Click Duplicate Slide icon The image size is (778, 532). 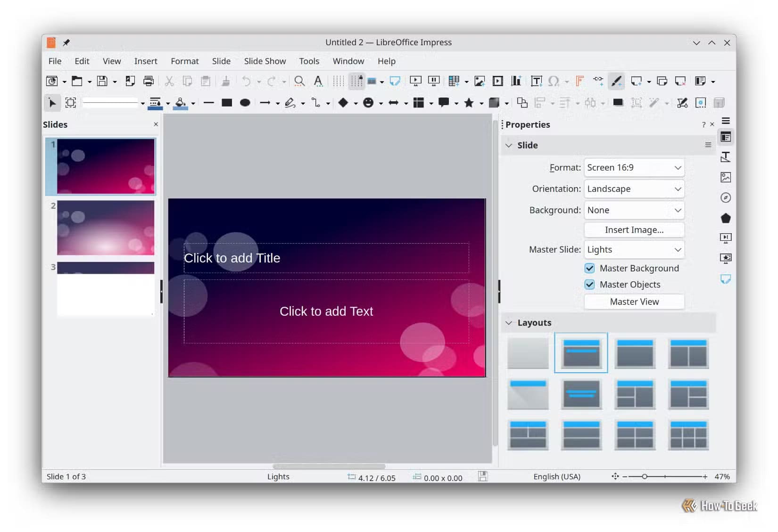point(662,81)
